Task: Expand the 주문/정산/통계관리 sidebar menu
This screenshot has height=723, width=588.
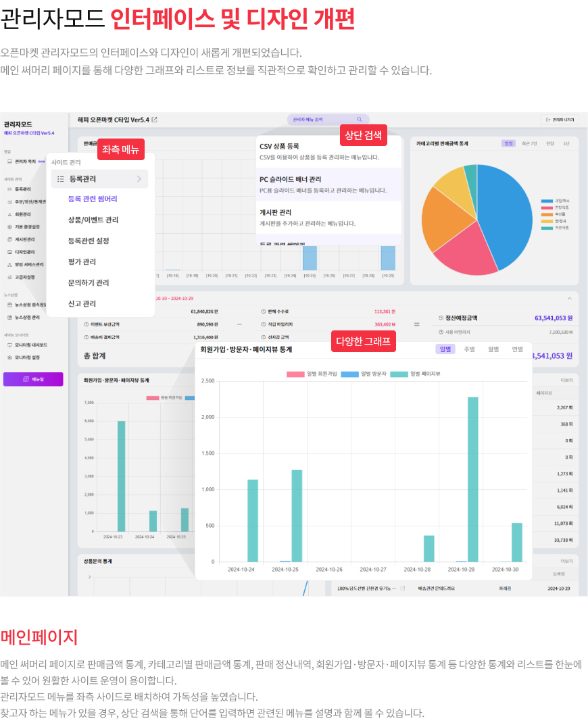Action: [x=26, y=202]
